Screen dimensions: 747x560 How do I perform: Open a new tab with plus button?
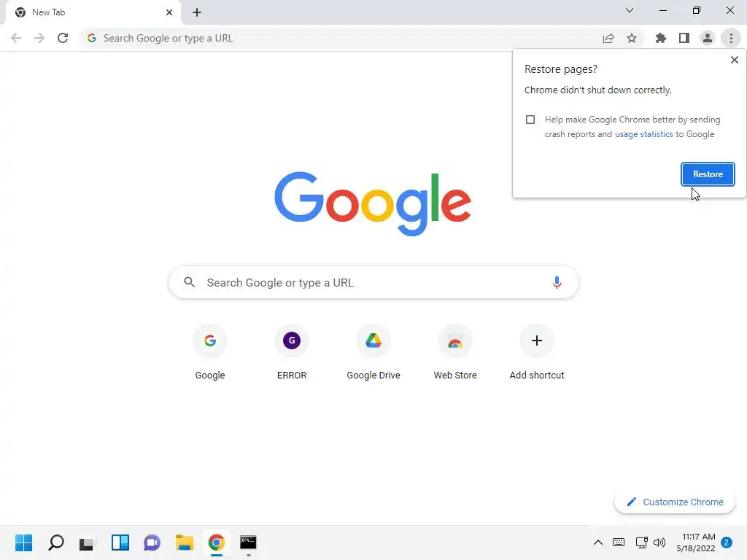click(x=197, y=13)
